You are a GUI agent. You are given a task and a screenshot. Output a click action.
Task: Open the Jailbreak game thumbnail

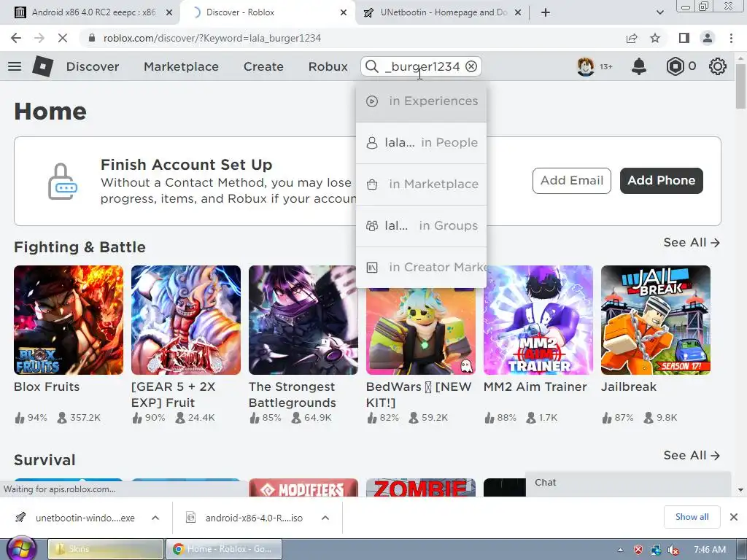click(656, 320)
